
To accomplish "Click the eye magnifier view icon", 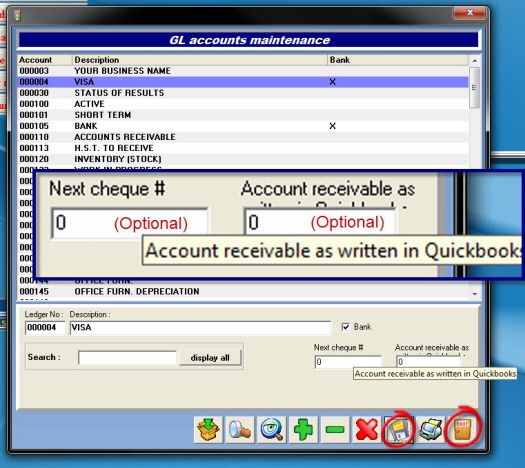I will 272,430.
